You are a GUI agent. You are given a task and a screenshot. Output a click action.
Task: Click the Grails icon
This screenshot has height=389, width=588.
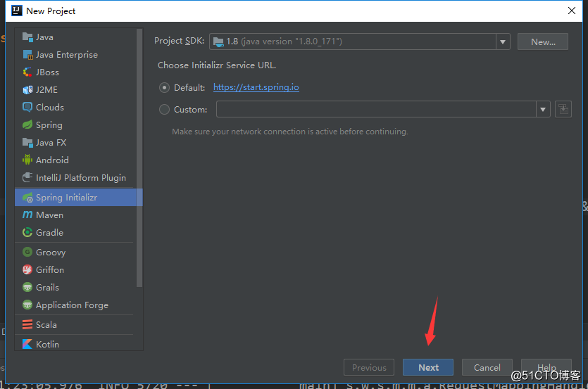[27, 288]
